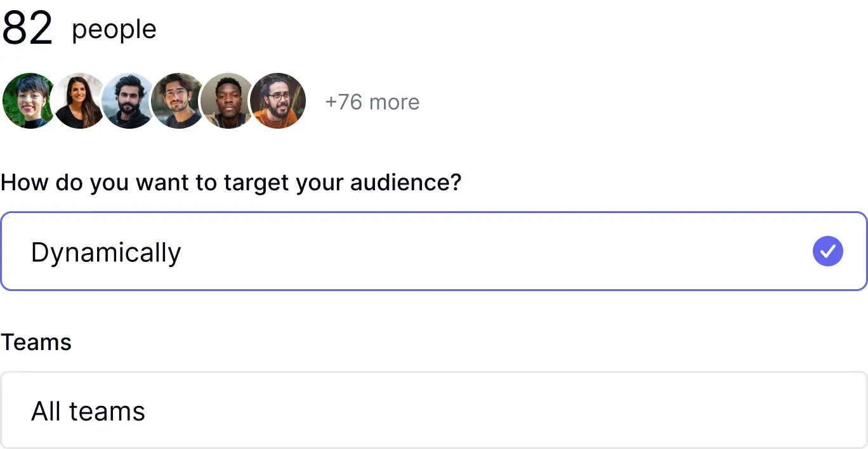Open the fourth avatar in the stack
The image size is (868, 449).
[177, 101]
